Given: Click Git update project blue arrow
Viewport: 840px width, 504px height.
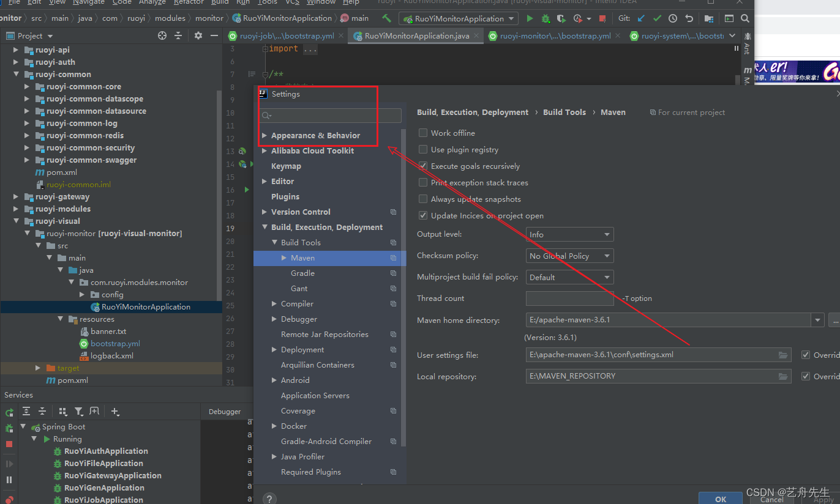Looking at the screenshot, I should [x=640, y=18].
